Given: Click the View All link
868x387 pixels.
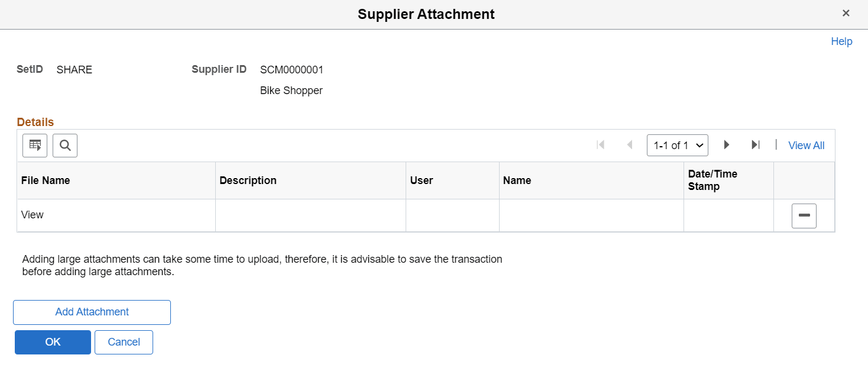Looking at the screenshot, I should pyautogui.click(x=806, y=145).
